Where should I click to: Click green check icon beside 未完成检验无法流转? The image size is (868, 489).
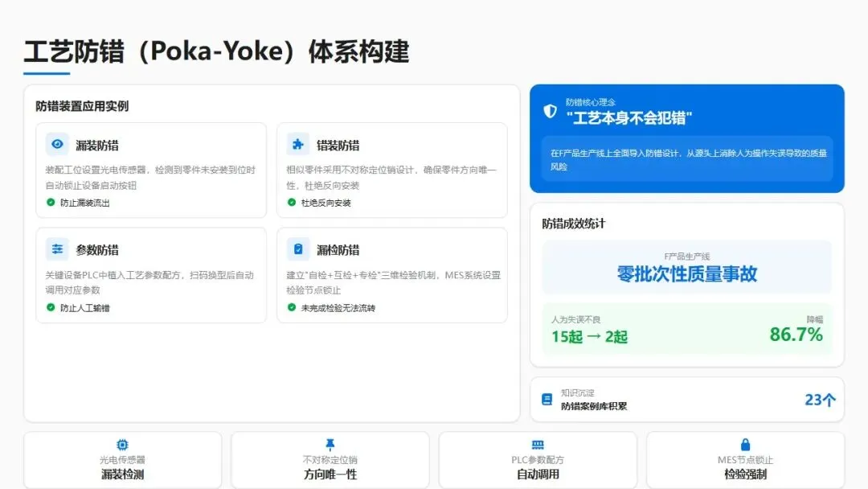click(292, 307)
